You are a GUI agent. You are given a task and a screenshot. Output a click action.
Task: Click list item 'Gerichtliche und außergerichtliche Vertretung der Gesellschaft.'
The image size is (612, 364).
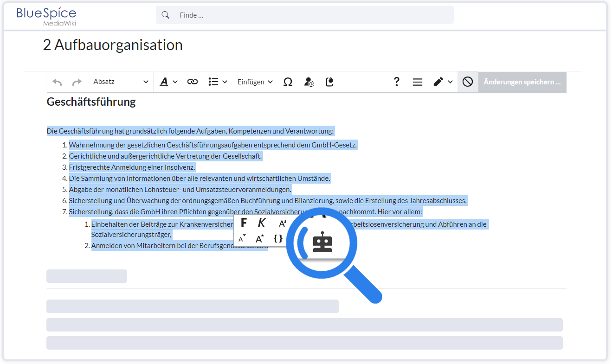[x=166, y=156]
